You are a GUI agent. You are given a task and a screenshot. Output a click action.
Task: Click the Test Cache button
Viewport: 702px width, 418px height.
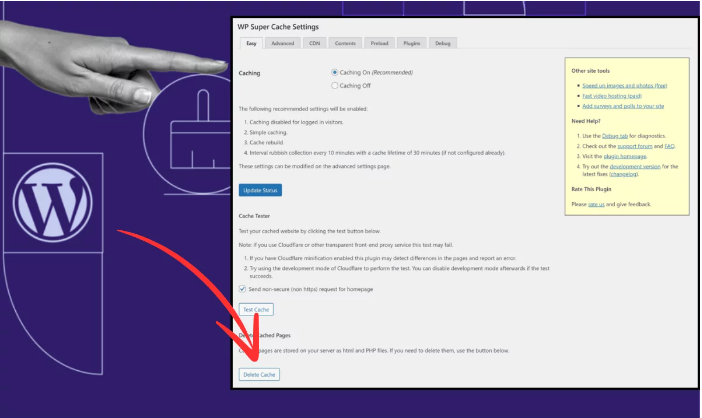tap(256, 310)
